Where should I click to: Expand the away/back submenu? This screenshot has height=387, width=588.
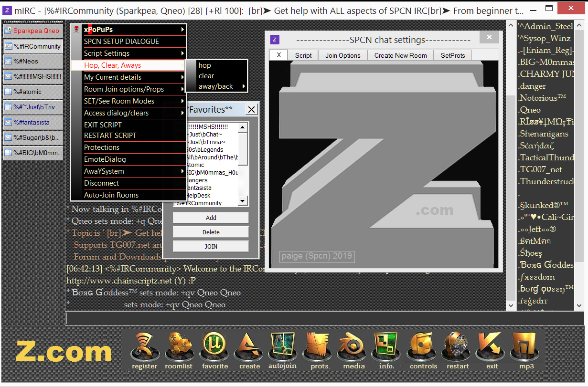pos(216,86)
